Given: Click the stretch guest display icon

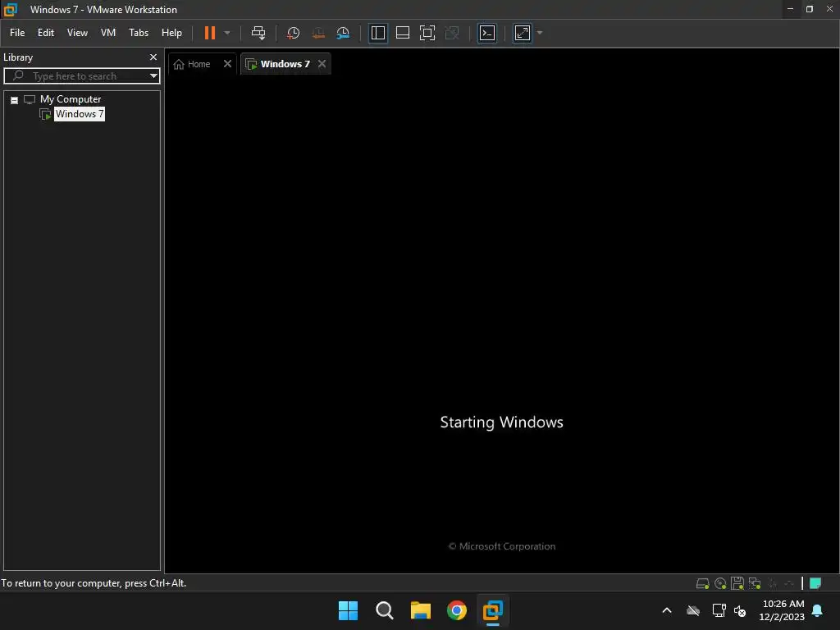Looking at the screenshot, I should [x=523, y=33].
